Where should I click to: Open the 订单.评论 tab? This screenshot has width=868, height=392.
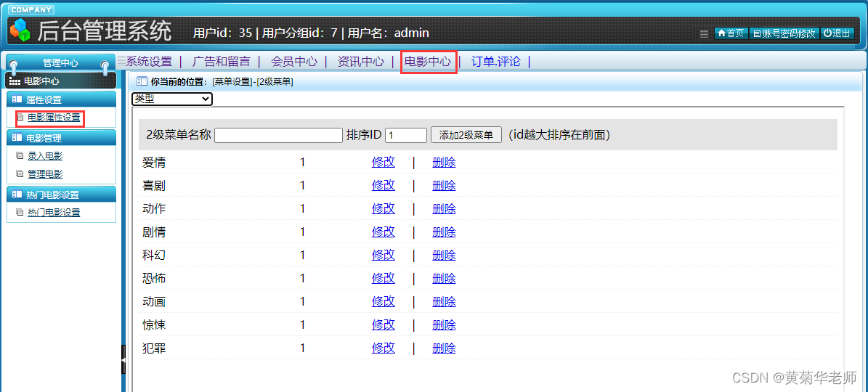click(495, 62)
